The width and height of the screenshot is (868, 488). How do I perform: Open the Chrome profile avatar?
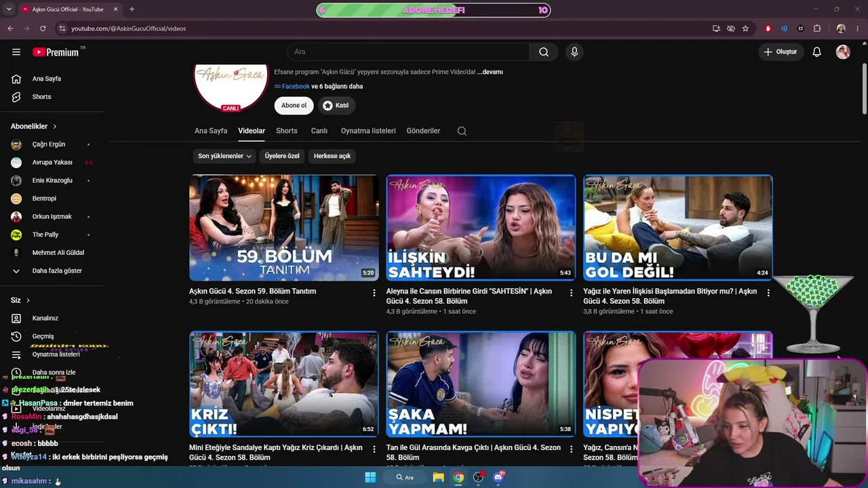pyautogui.click(x=841, y=28)
